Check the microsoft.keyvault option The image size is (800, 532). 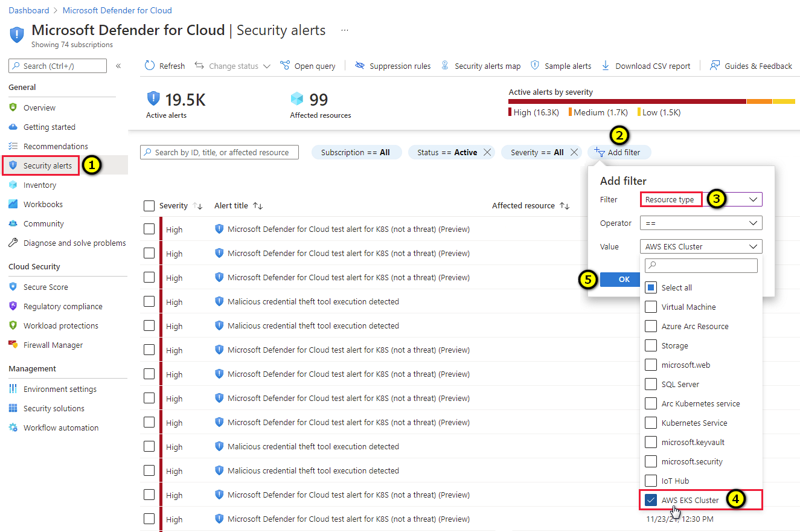pos(651,442)
